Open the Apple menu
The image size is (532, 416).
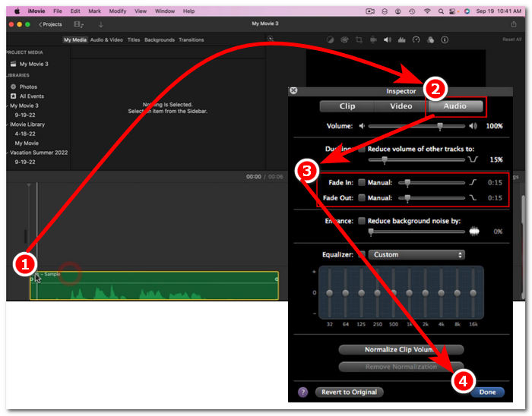tap(17, 11)
